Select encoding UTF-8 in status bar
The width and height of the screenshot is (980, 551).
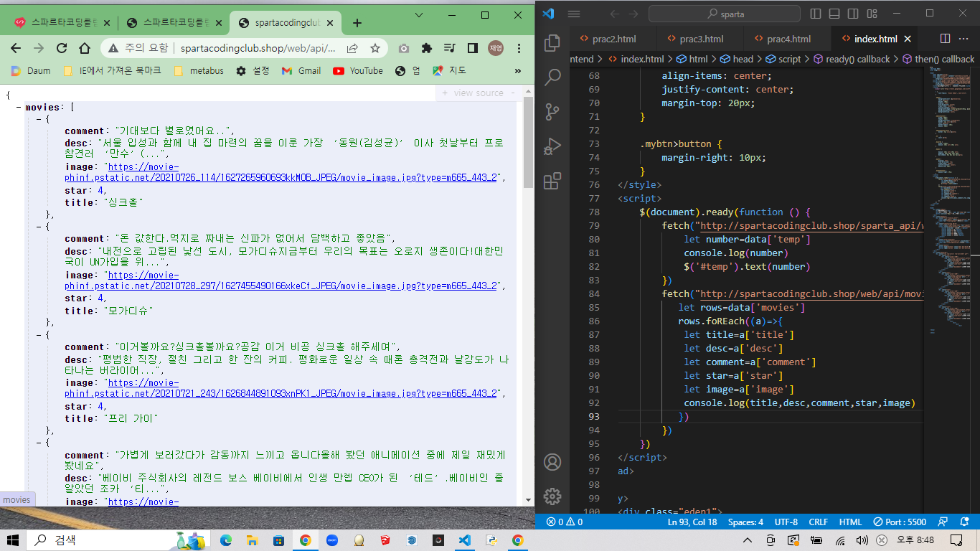pyautogui.click(x=786, y=522)
